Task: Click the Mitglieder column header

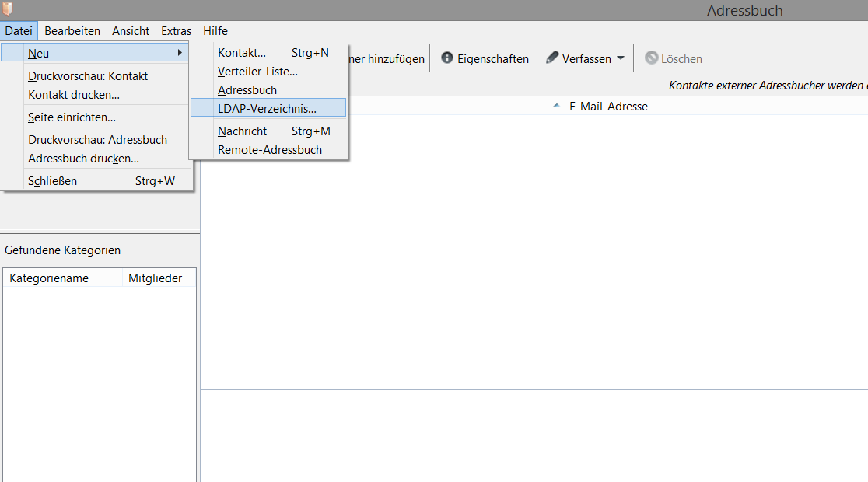Action: coord(156,278)
